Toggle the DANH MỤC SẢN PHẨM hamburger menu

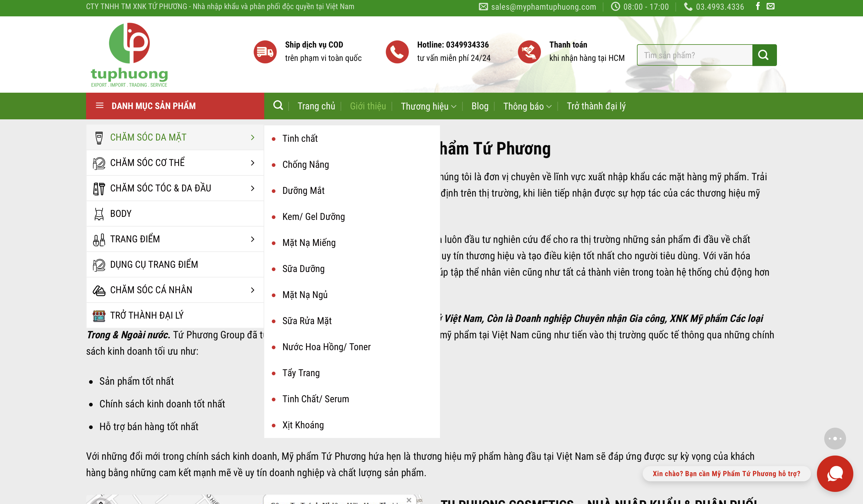point(100,105)
